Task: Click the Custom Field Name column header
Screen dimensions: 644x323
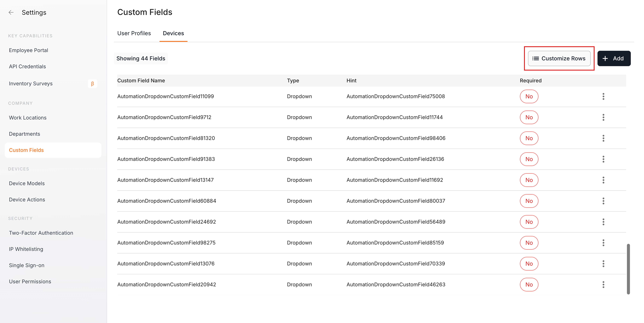Action: point(141,81)
